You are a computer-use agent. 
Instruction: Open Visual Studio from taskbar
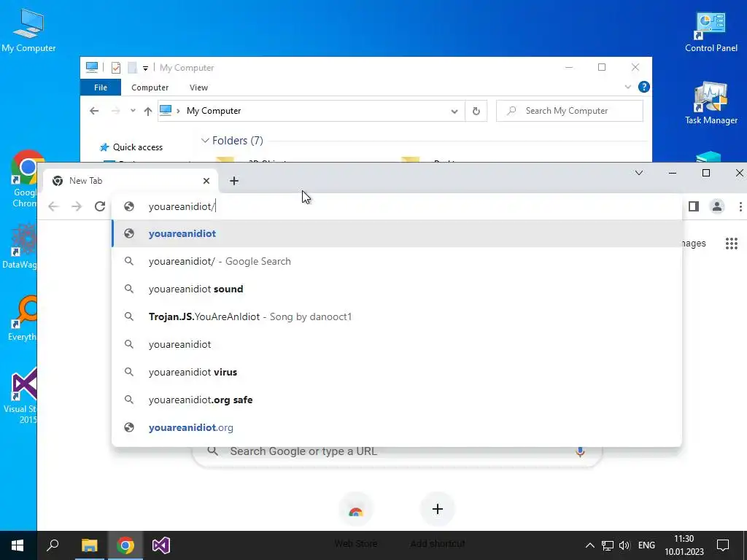pyautogui.click(x=161, y=545)
